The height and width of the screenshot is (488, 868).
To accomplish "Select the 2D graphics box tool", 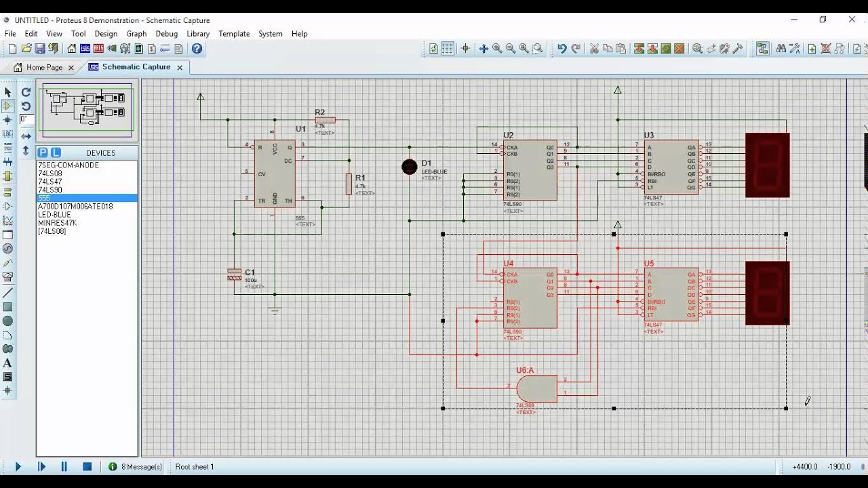I will (x=7, y=307).
